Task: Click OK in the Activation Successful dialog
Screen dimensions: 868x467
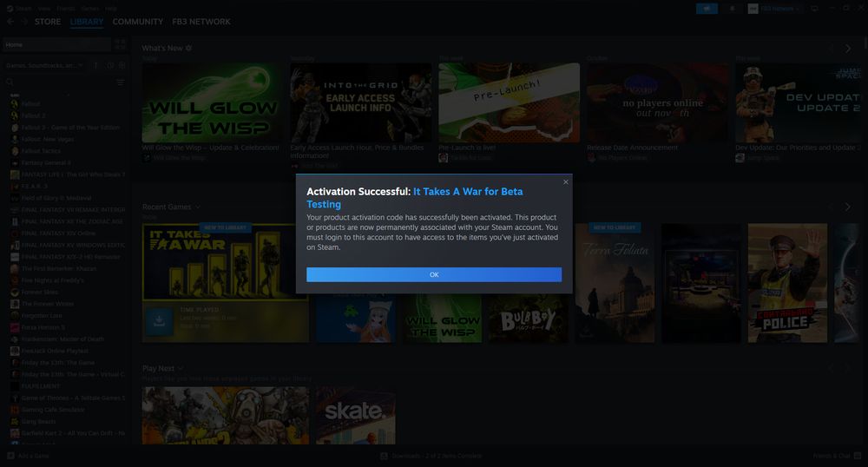Action: pyautogui.click(x=434, y=274)
